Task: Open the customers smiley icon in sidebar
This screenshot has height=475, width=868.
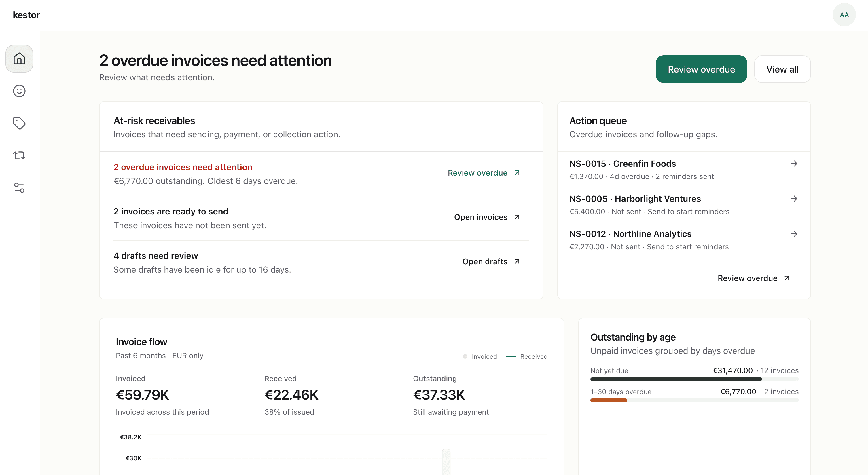Action: [x=19, y=91]
